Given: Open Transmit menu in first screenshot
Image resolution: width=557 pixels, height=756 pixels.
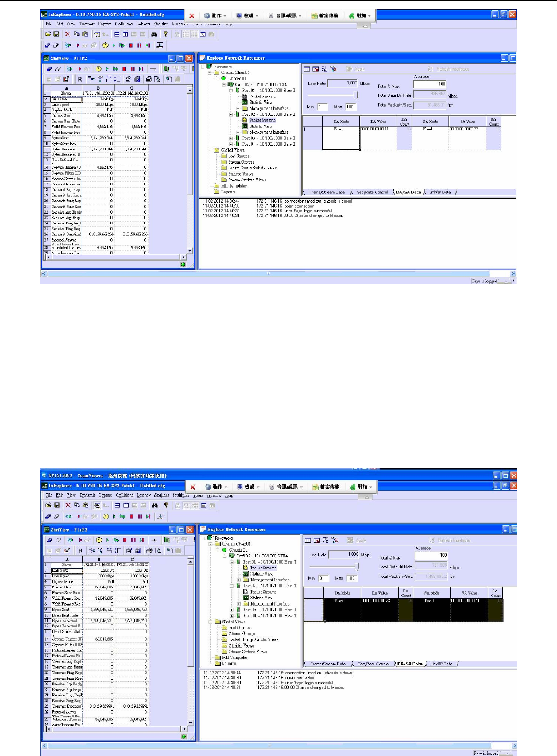Looking at the screenshot, I should click(87, 24).
